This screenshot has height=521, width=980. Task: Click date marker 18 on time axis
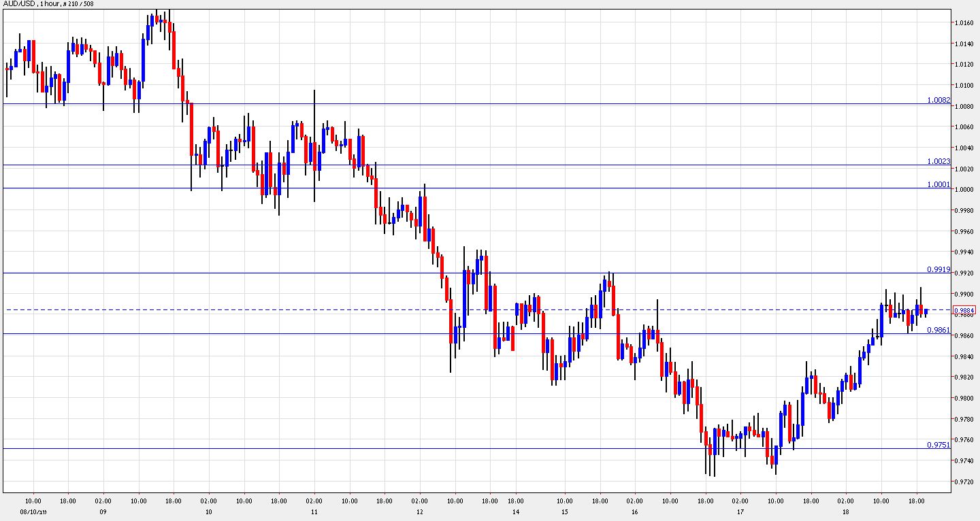click(845, 511)
